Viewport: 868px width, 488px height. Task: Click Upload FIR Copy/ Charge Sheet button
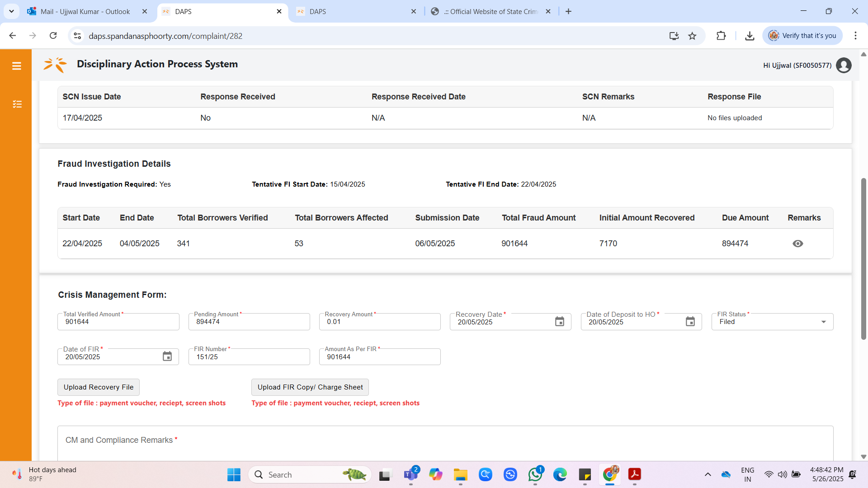point(310,387)
